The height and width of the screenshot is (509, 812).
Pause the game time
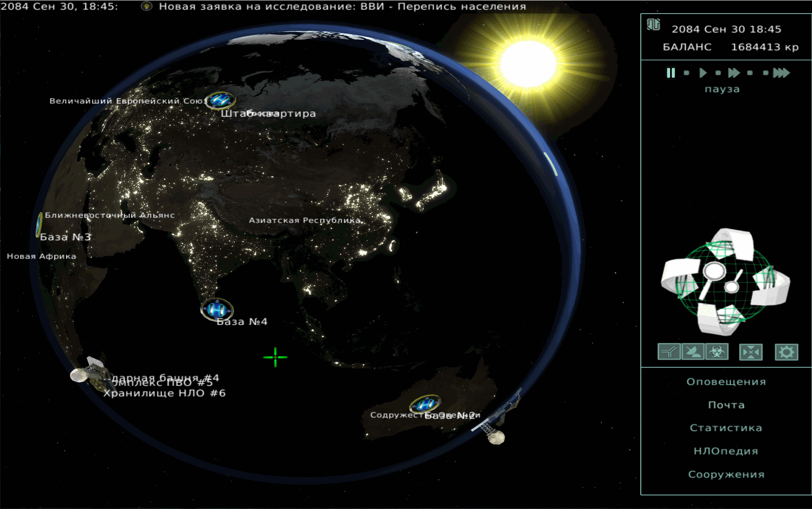[670, 73]
